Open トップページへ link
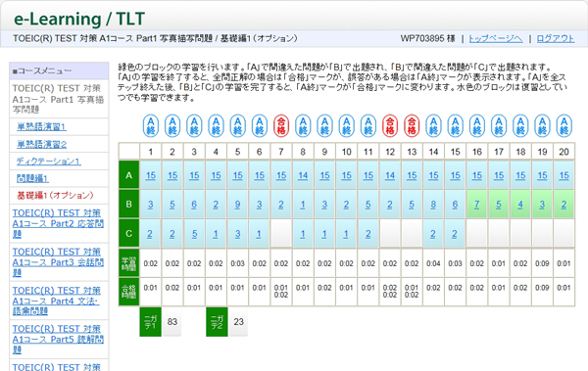Screen dimensions: 588x371 [495, 38]
